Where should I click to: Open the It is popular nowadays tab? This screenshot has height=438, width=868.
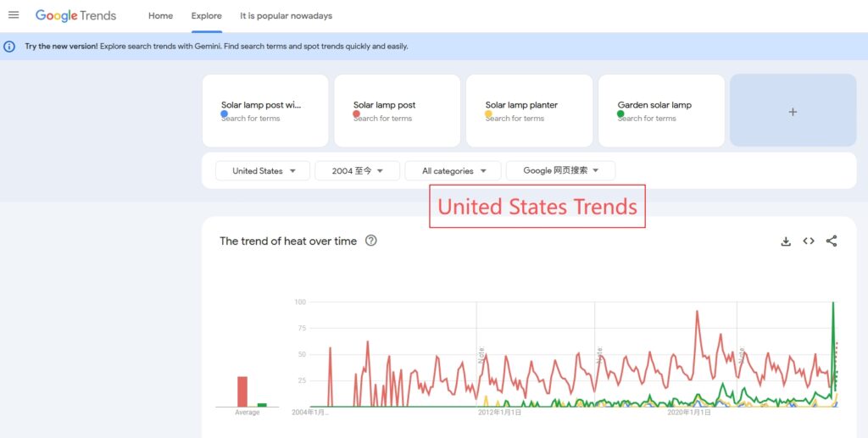tap(286, 16)
